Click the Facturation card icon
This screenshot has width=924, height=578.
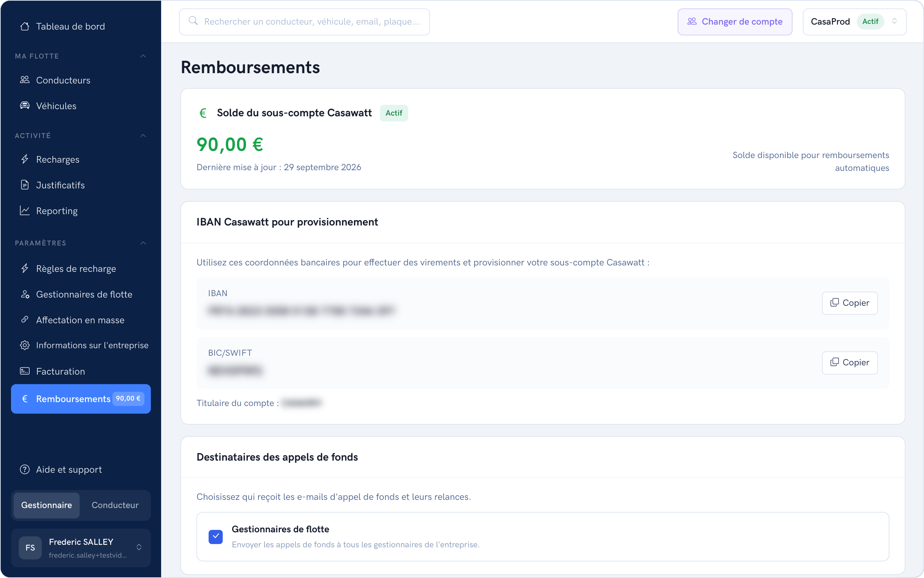pyautogui.click(x=25, y=371)
